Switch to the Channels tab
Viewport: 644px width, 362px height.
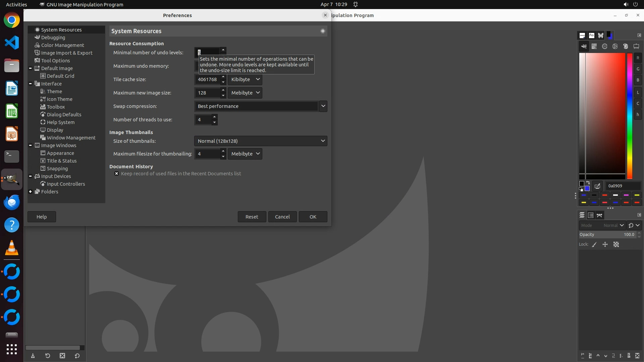click(x=591, y=215)
